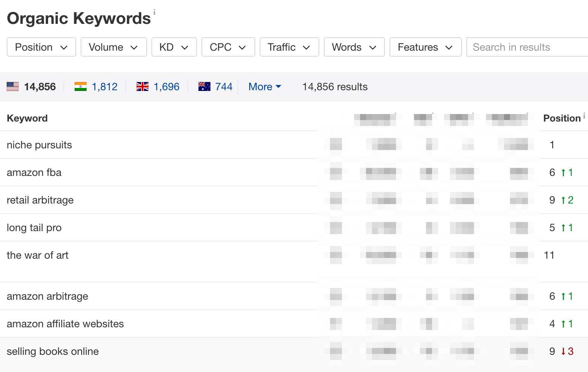Click the keyword selling books online
This screenshot has height=372, width=588.
click(53, 351)
